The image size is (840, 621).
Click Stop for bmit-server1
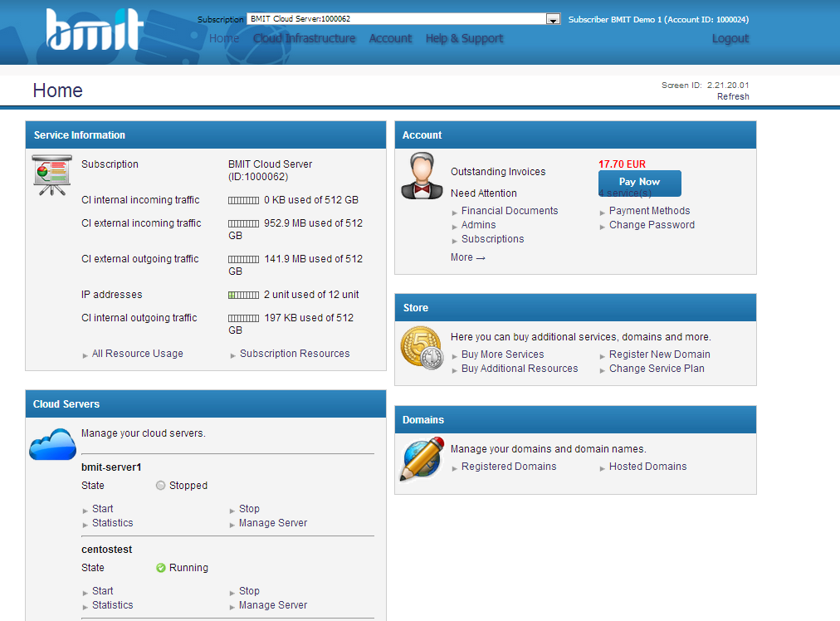(x=249, y=509)
